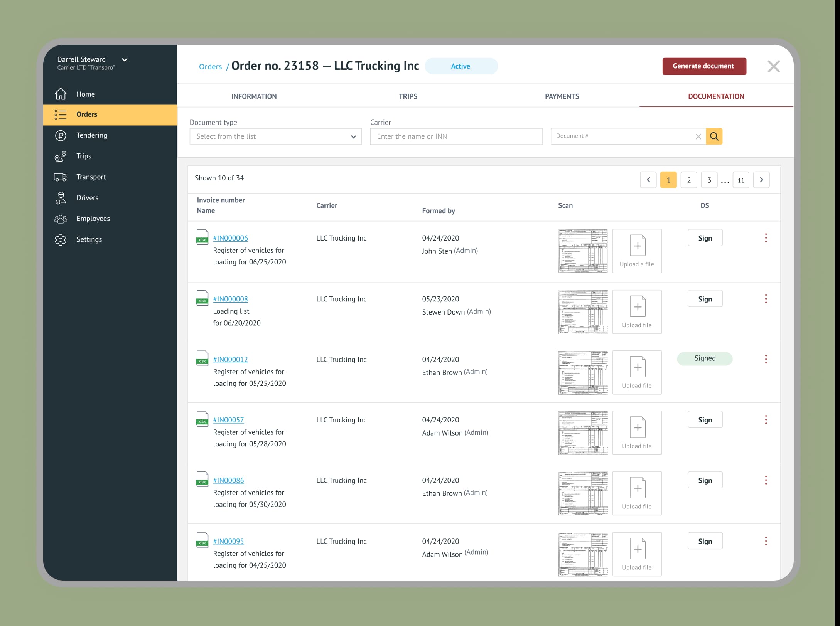Click xlsx file icon for #IN000012
The image size is (840, 626).
point(202,358)
